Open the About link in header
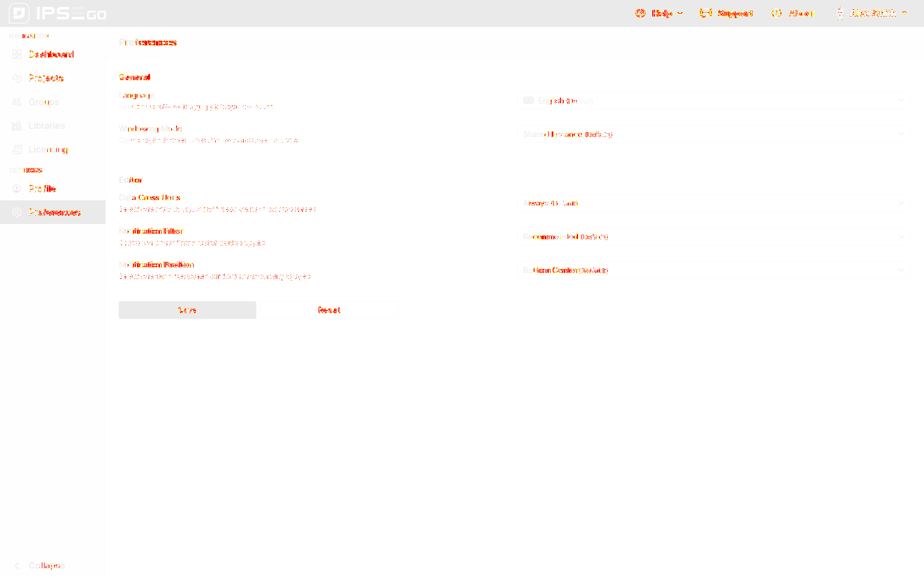924x578 pixels. click(794, 13)
